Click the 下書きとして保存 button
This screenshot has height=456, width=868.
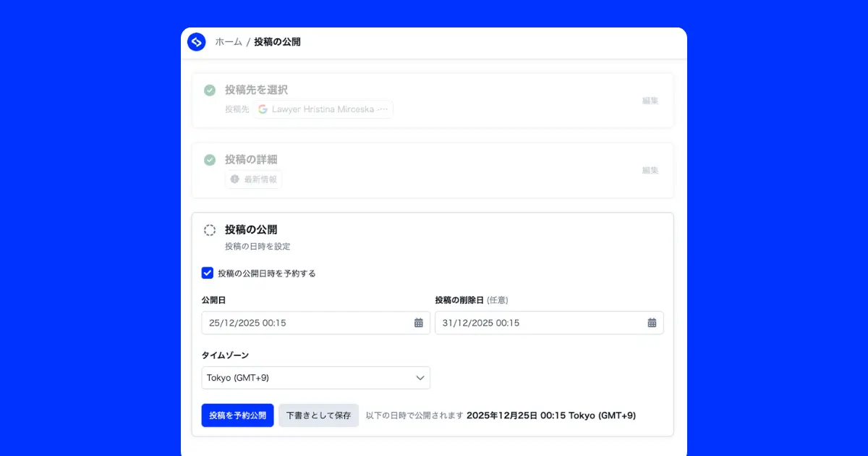click(x=318, y=415)
